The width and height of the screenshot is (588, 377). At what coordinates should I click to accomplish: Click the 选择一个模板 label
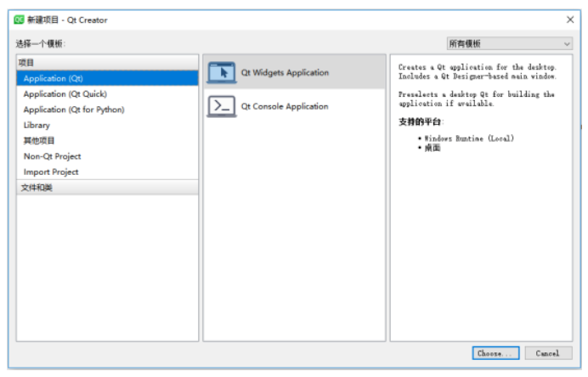pos(40,44)
